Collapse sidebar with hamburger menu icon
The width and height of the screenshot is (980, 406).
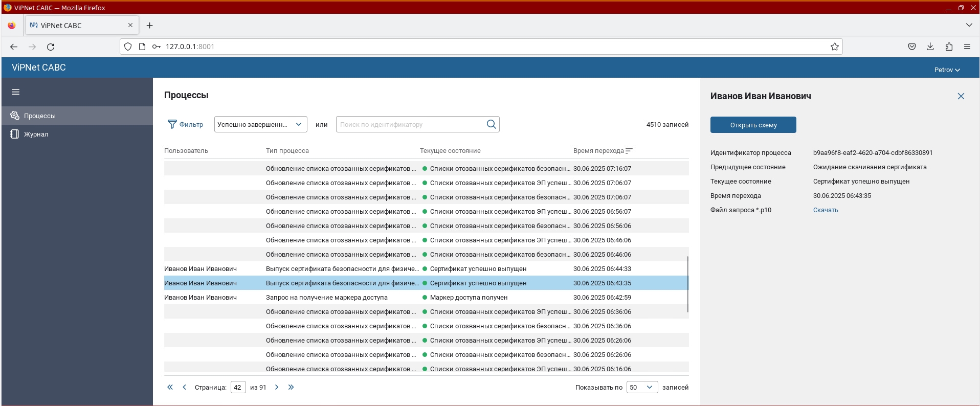point(15,92)
